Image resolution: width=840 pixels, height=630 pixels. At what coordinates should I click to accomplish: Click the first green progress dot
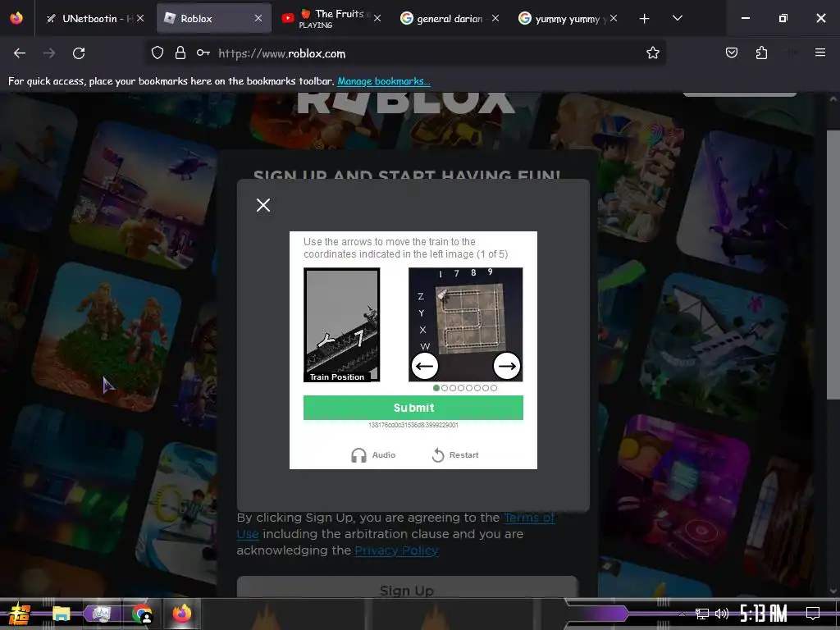[436, 388]
